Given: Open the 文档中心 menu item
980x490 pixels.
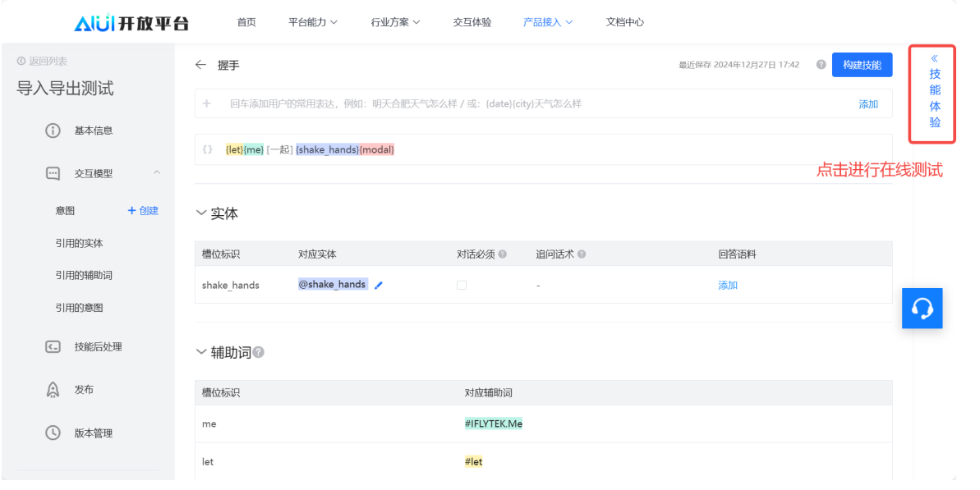Looking at the screenshot, I should [x=624, y=22].
